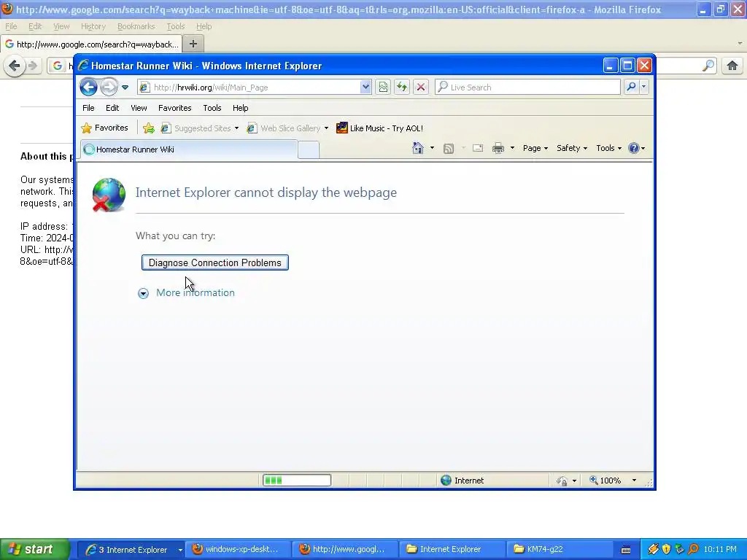Viewport: 747px width, 560px height.
Task: Open Firefox Bookmarks menu
Action: (136, 27)
